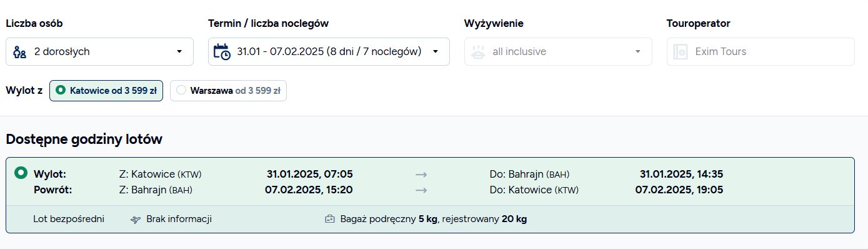This screenshot has height=249, width=868.
Task: Click the luggage icon beside Bagaż podręczny
Action: point(330,220)
